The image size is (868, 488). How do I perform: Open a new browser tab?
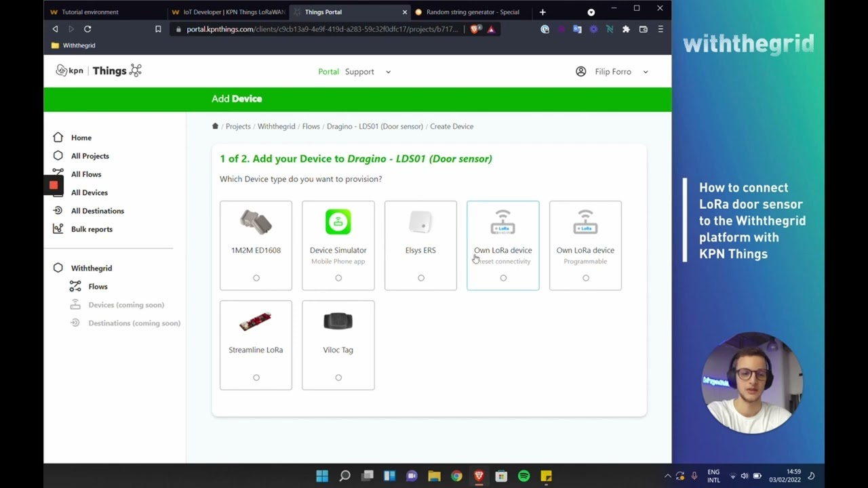(542, 12)
